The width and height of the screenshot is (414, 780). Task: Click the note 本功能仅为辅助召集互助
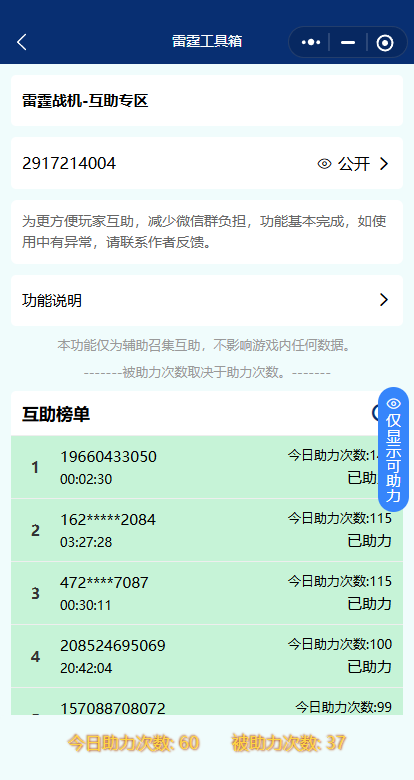tap(207, 345)
